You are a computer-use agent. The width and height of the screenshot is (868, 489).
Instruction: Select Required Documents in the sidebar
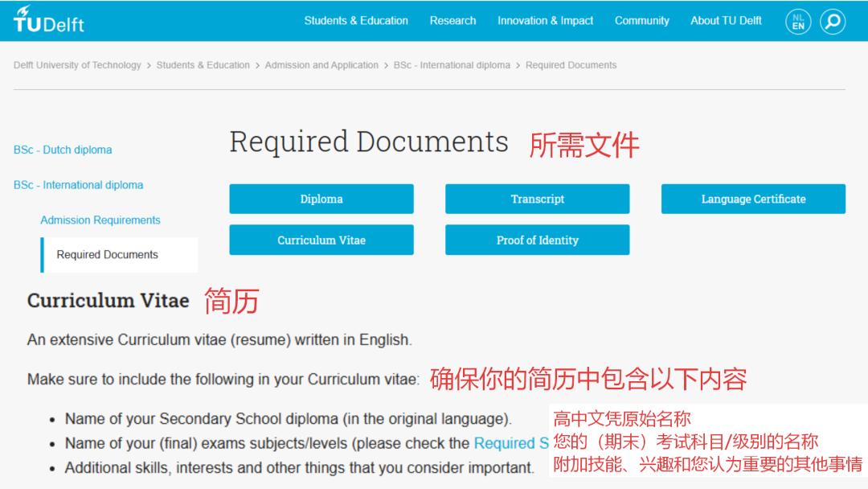pyautogui.click(x=106, y=254)
